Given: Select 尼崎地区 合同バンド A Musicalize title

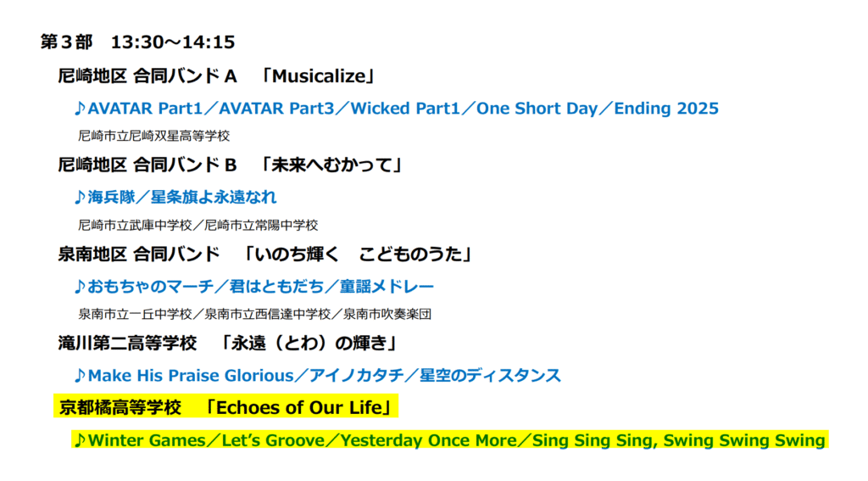Looking at the screenshot, I should click(x=216, y=76).
